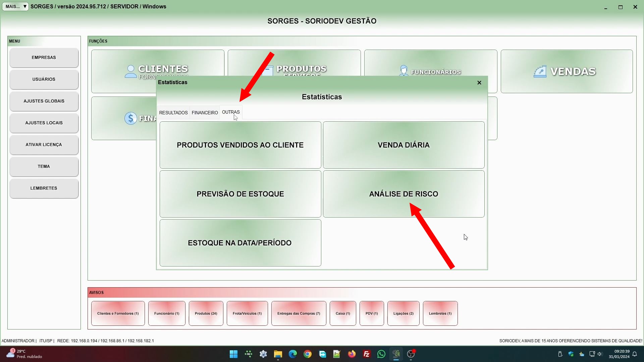Launch FileZilla from the taskbar

(x=366, y=354)
